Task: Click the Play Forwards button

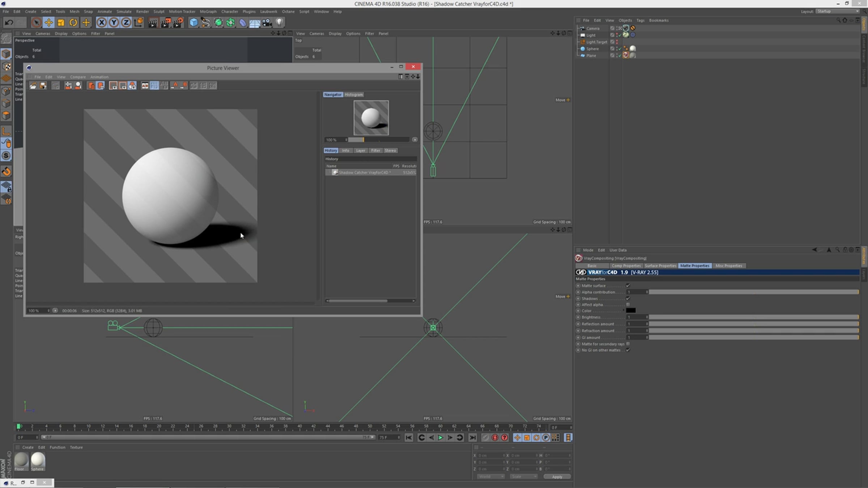Action: tap(441, 438)
